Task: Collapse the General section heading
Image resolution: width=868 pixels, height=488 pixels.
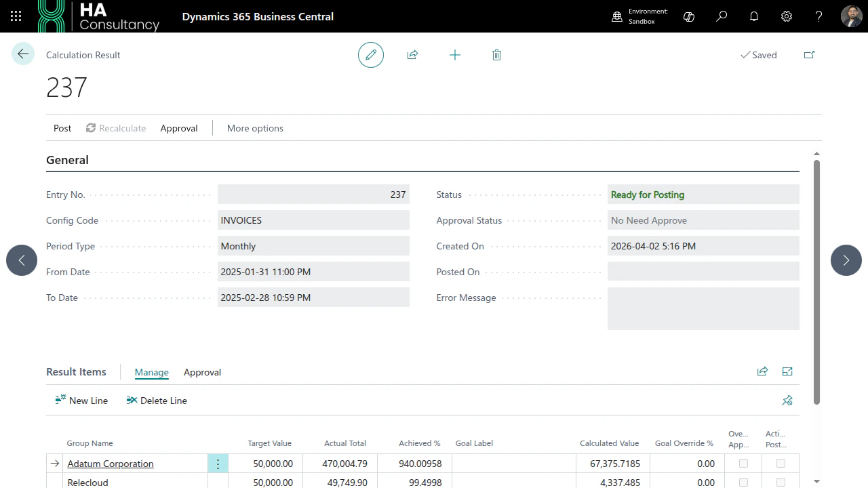Action: coord(67,160)
